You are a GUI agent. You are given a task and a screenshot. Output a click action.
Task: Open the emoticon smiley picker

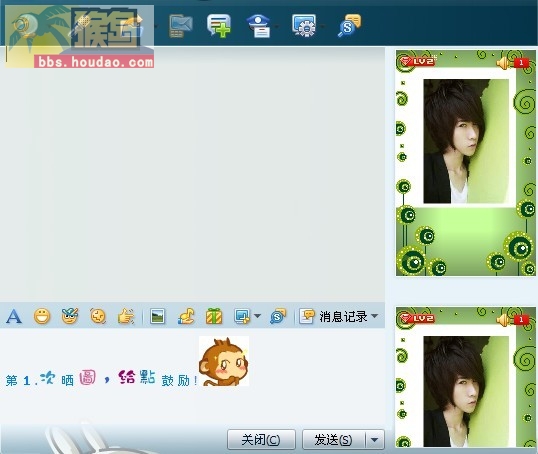42,316
